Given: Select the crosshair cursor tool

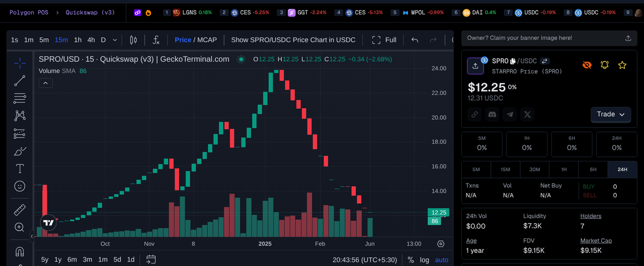Looking at the screenshot, I should pyautogui.click(x=20, y=63).
